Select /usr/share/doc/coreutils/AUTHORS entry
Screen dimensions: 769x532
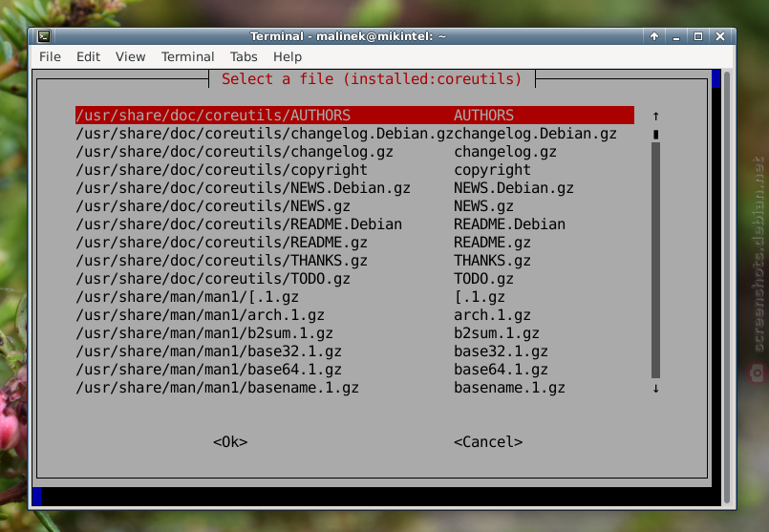(354, 116)
